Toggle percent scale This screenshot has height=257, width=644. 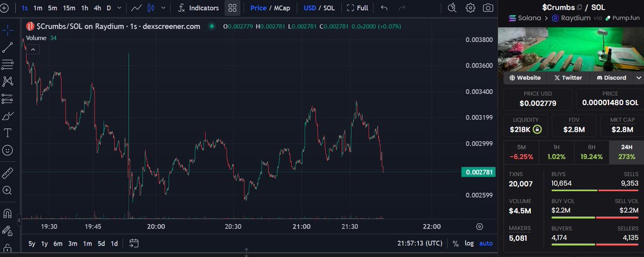456,243
